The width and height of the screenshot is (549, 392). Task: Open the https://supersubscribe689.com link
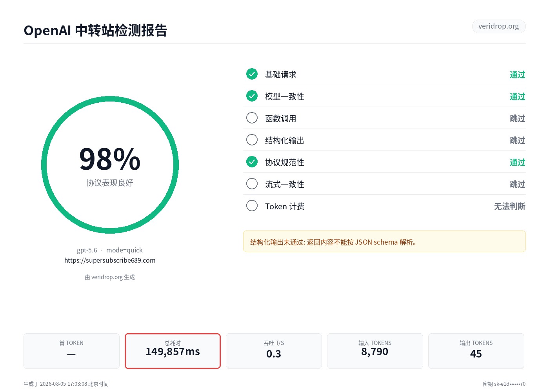pyautogui.click(x=110, y=260)
